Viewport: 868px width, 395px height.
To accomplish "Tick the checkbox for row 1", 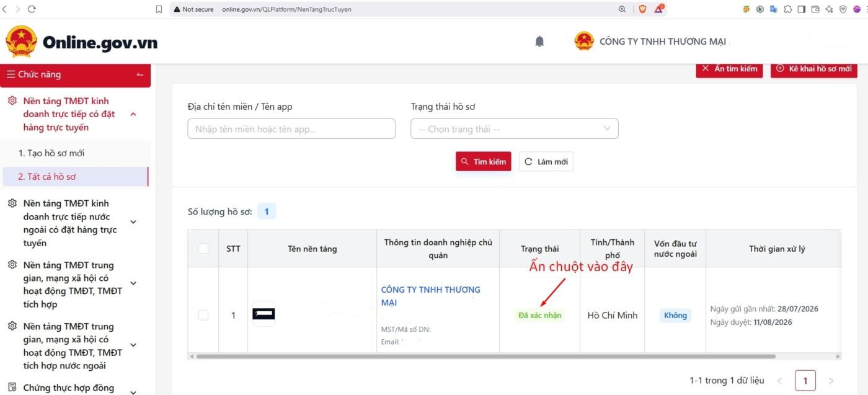I will (203, 315).
